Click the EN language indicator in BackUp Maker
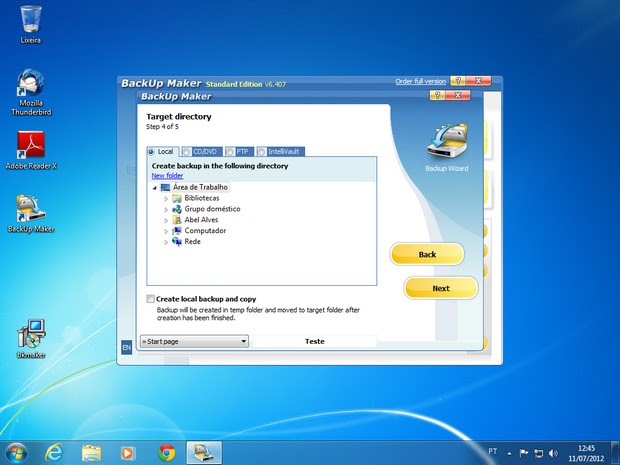 pos(127,348)
